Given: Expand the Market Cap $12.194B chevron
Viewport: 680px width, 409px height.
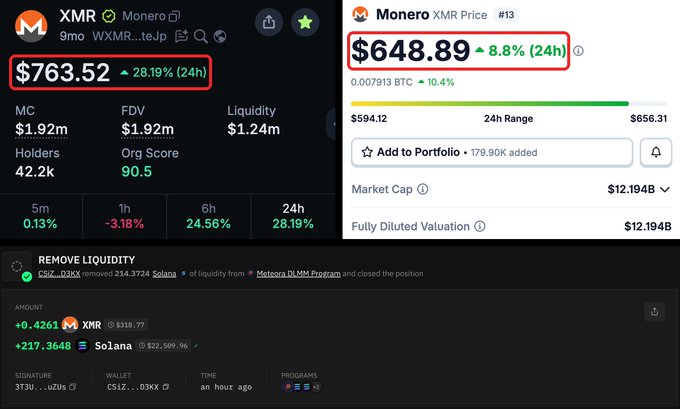Looking at the screenshot, I should click(x=665, y=190).
